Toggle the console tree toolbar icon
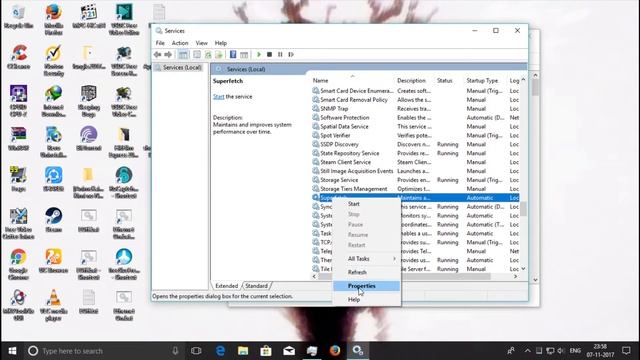640x360 pixels. [183, 54]
